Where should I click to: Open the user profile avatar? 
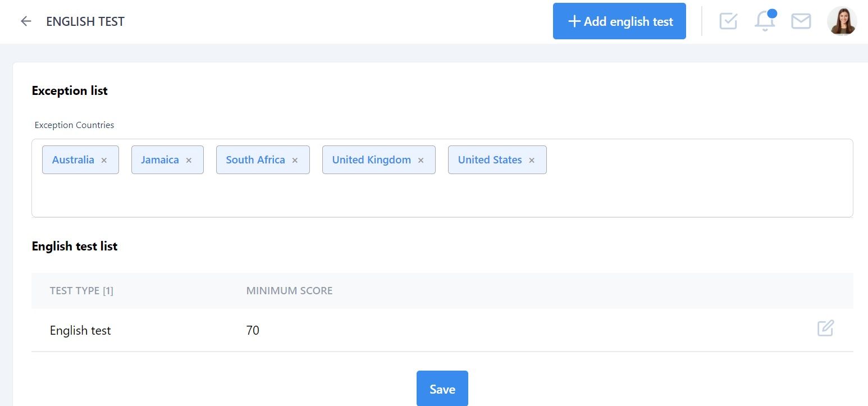click(x=842, y=21)
